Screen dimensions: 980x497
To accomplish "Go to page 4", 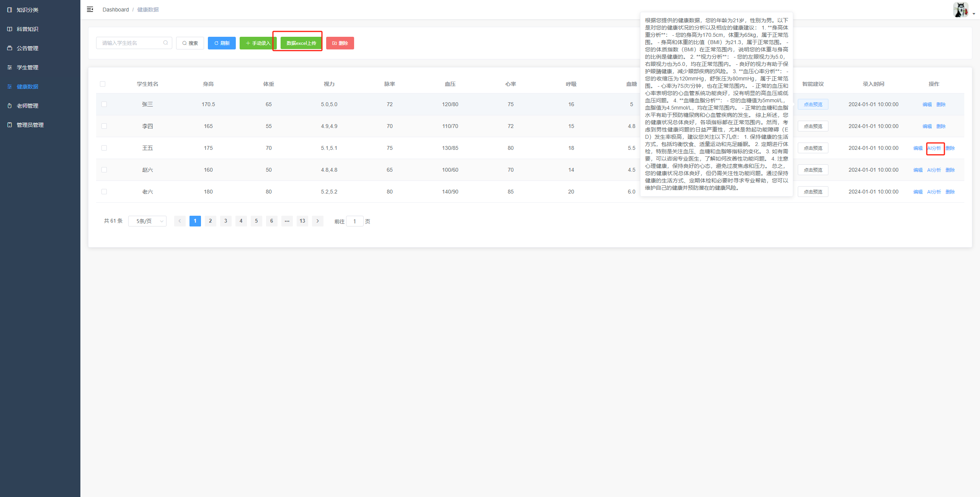I will 241,221.
